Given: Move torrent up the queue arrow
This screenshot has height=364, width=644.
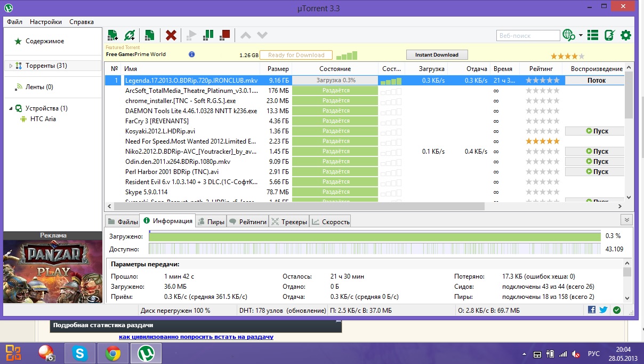Looking at the screenshot, I should 245,35.
